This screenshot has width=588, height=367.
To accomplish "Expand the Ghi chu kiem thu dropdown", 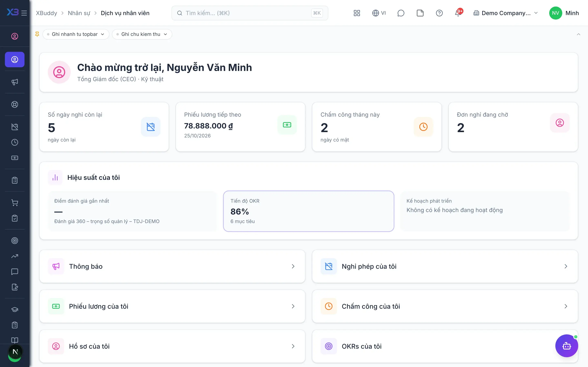I will coord(142,34).
